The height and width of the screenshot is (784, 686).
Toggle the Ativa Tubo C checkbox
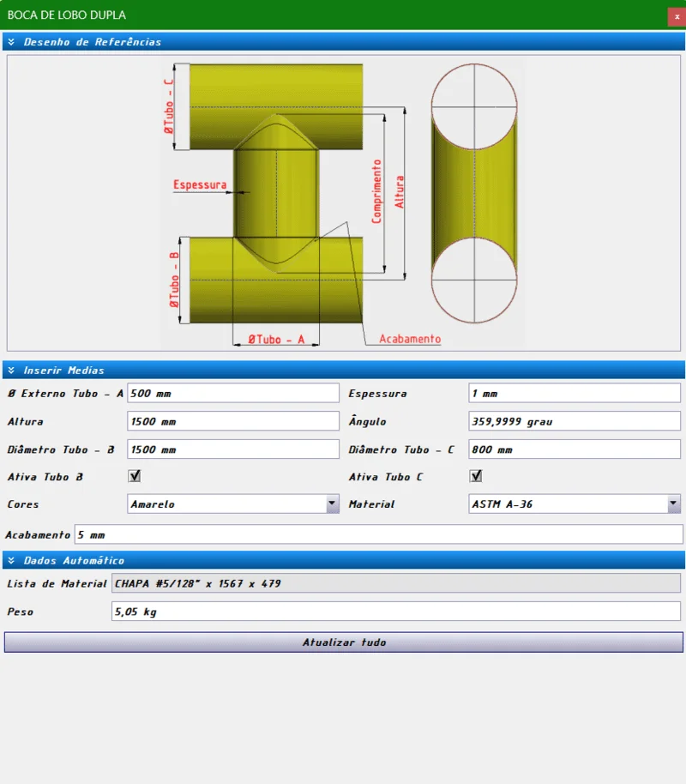coord(476,476)
